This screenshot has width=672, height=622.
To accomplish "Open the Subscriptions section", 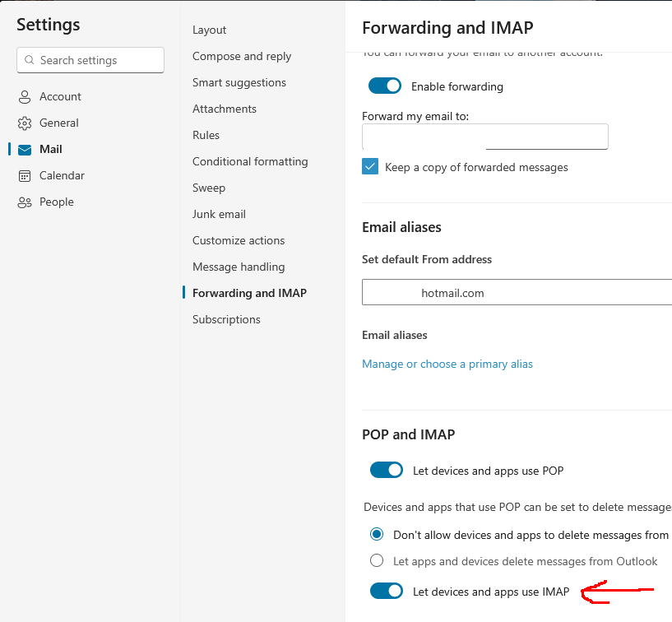I will 226,319.
